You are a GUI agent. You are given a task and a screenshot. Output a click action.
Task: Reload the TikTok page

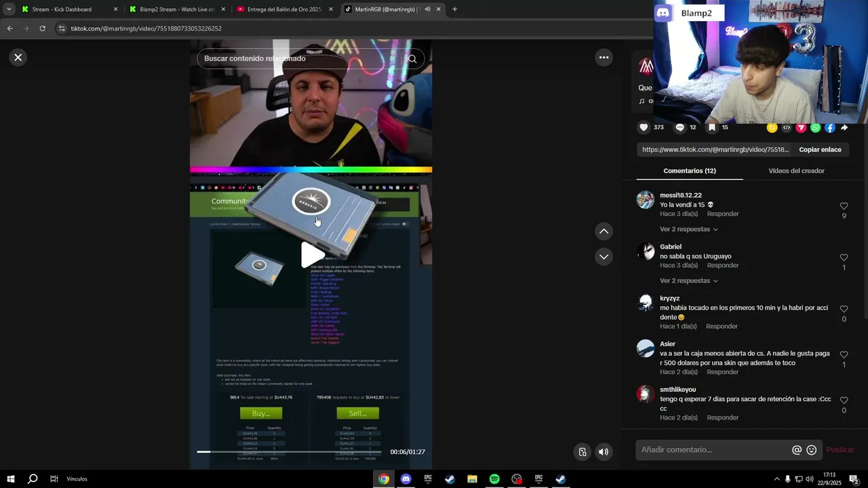[x=42, y=28]
